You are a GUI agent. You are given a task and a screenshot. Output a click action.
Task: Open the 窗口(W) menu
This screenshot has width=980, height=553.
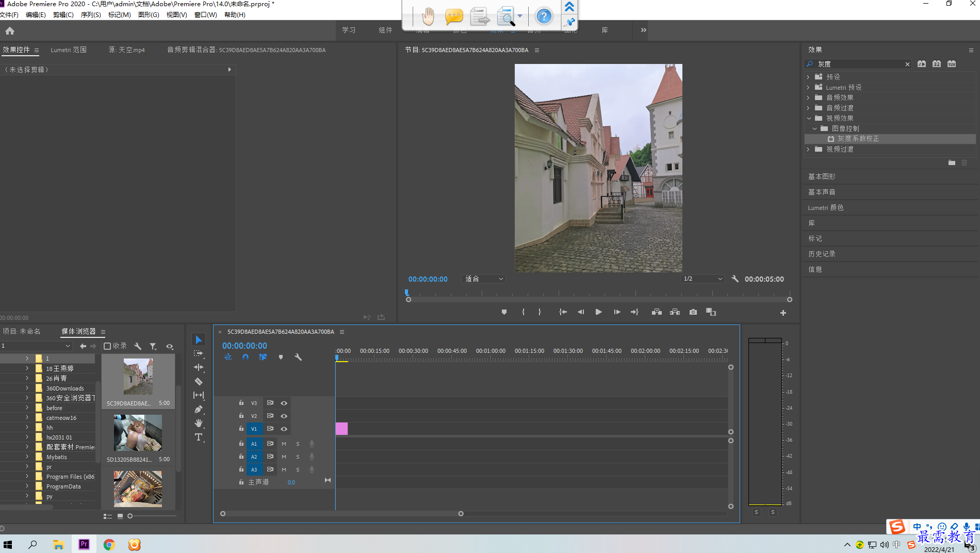205,14
